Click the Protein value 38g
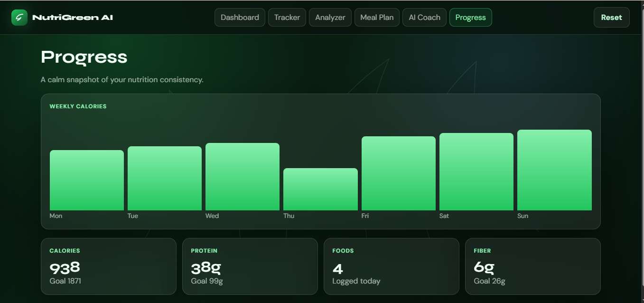The image size is (644, 303). 206,268
